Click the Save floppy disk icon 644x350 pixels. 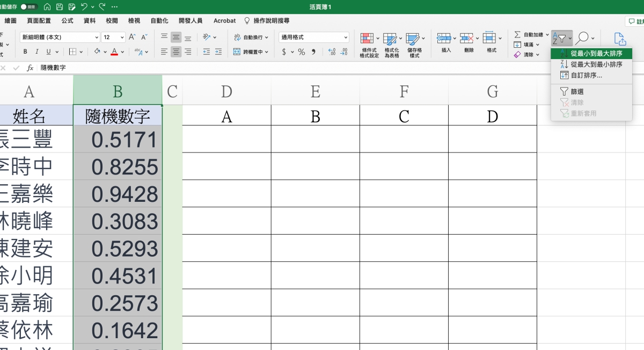click(59, 7)
